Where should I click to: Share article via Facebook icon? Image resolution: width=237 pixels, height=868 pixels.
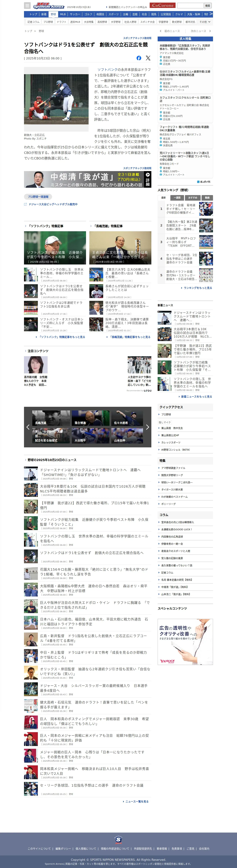[x=139, y=58]
